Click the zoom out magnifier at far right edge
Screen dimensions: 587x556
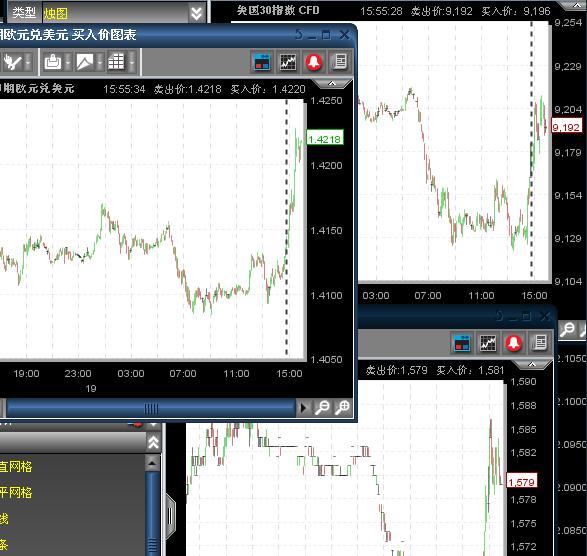pyautogui.click(x=568, y=330)
